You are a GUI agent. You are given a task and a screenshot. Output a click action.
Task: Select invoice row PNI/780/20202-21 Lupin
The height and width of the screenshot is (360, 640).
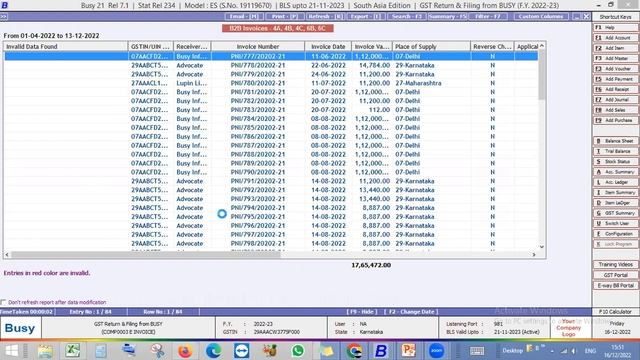pos(271,83)
